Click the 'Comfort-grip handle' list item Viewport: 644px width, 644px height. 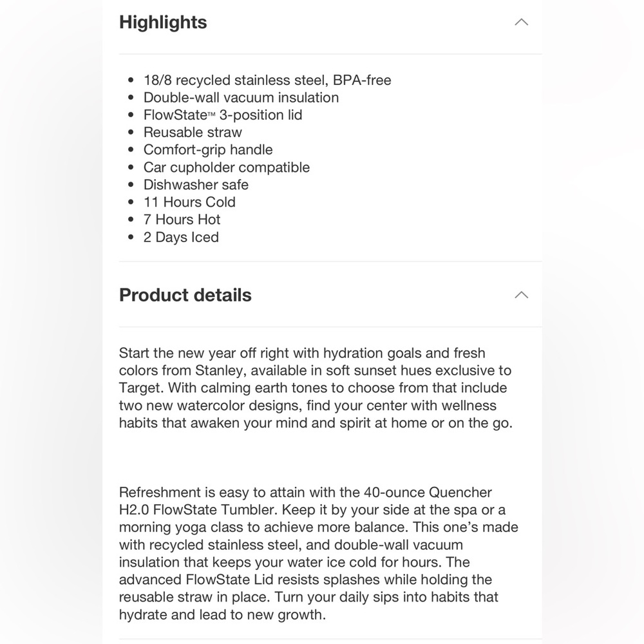point(208,150)
